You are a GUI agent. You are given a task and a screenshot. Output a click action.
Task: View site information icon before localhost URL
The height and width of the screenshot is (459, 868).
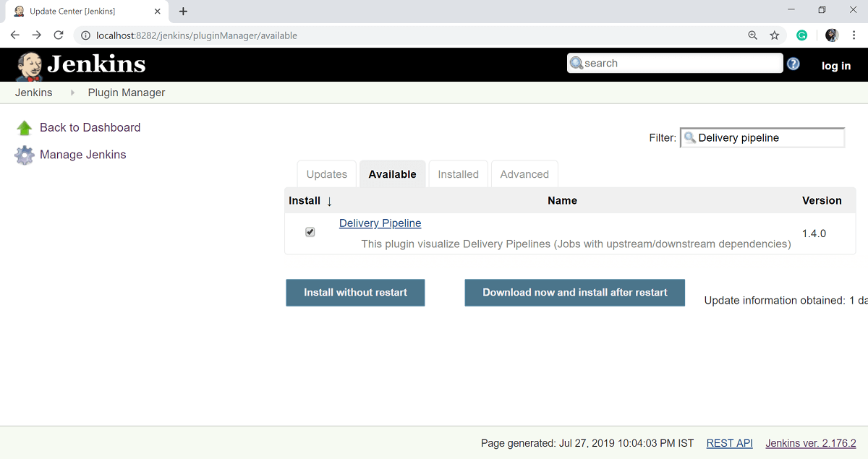tap(85, 35)
